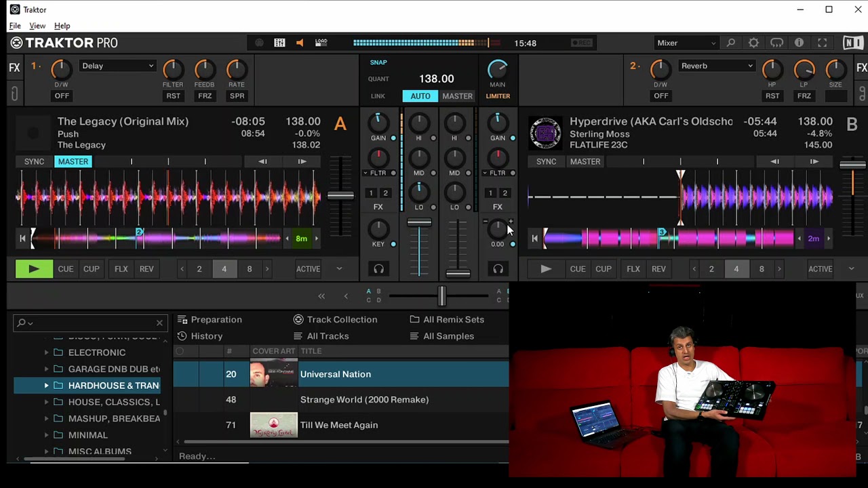The width and height of the screenshot is (868, 488).
Task: Toggle the cruise headphones icon in header
Action: (776, 43)
